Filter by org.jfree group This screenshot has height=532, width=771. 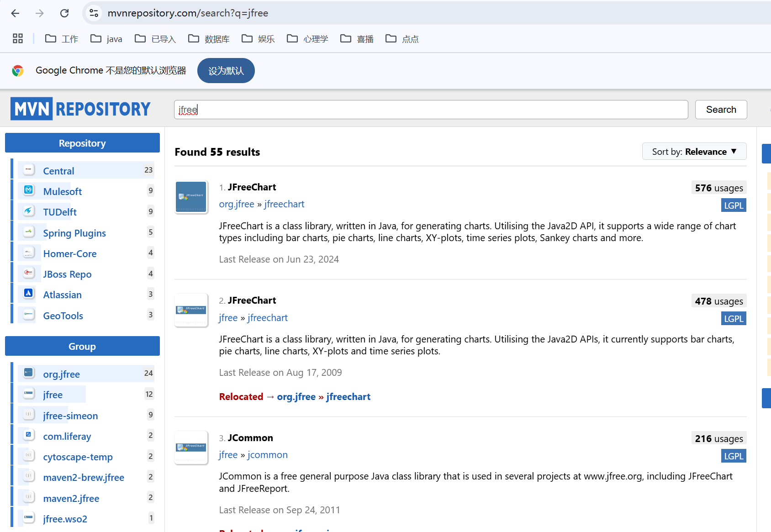point(62,374)
